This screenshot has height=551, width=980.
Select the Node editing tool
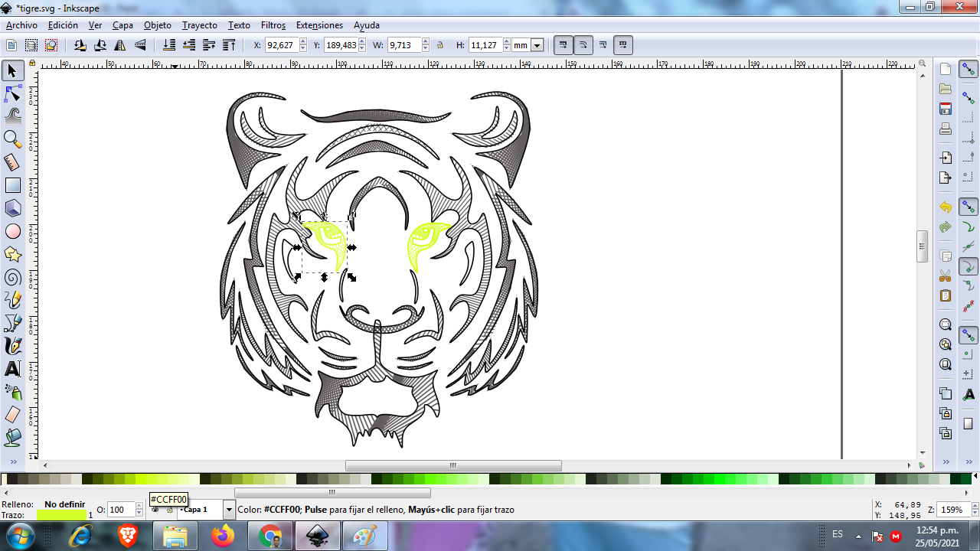[x=12, y=94]
